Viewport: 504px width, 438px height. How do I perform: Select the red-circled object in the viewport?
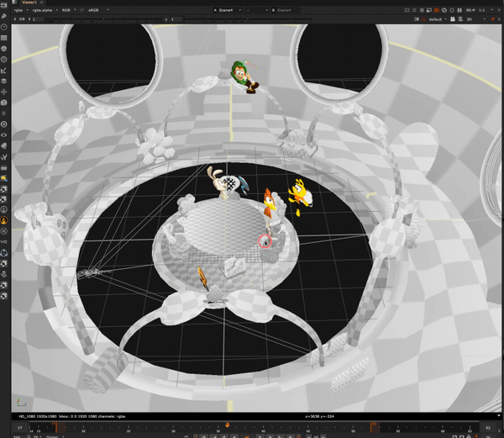[265, 242]
